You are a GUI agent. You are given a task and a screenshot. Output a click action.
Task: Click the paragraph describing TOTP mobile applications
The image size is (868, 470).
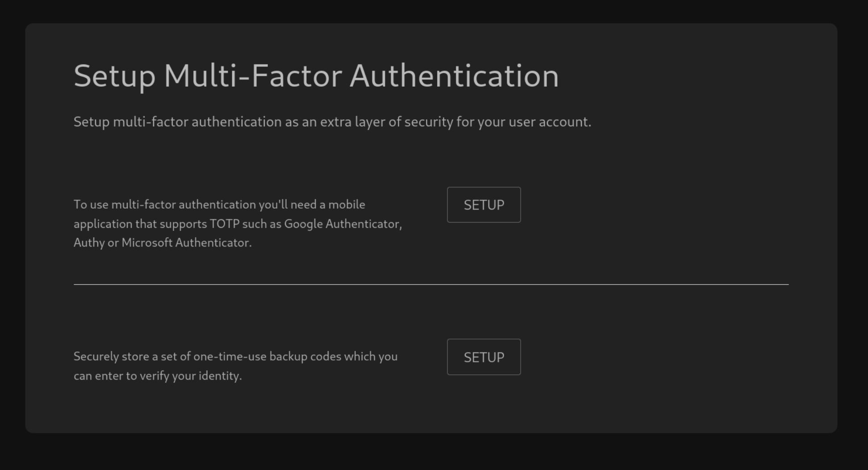pyautogui.click(x=238, y=223)
